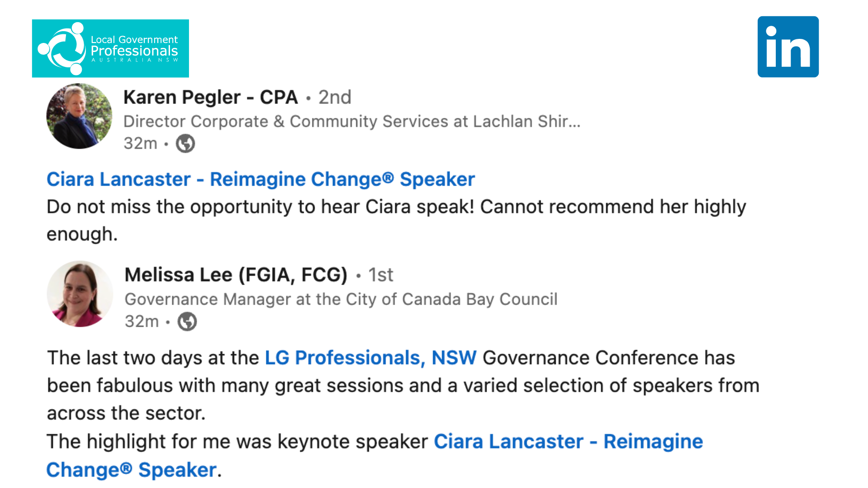This screenshot has width=868, height=488.
Task: Click "The highlight for me was keynote speaker" text
Action: [x=237, y=441]
